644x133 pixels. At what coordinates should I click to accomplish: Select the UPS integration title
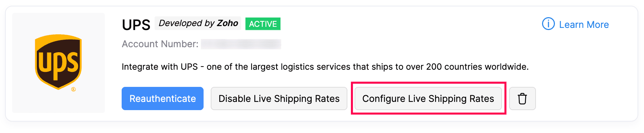pos(136,25)
